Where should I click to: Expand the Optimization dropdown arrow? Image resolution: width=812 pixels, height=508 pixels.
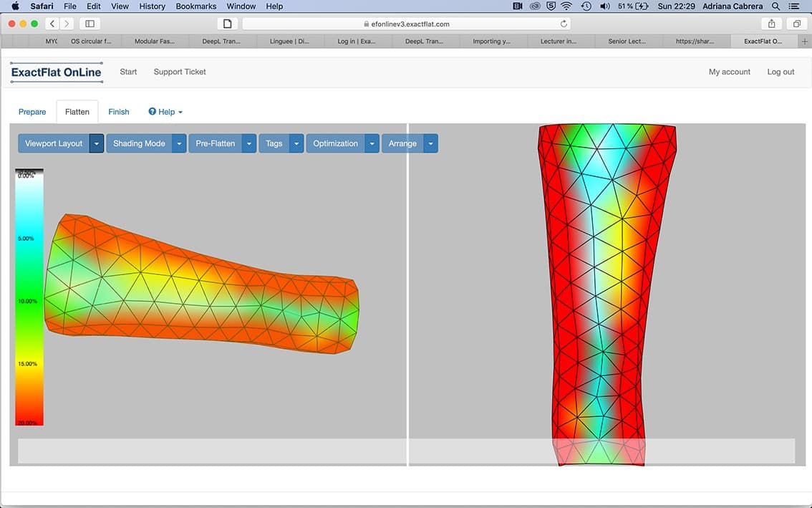372,143
